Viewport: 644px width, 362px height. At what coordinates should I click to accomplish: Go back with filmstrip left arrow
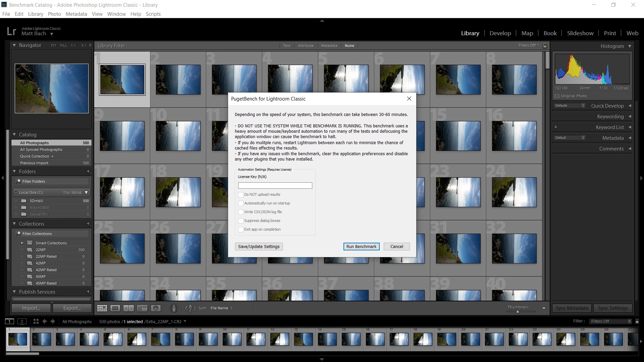pyautogui.click(x=44, y=321)
